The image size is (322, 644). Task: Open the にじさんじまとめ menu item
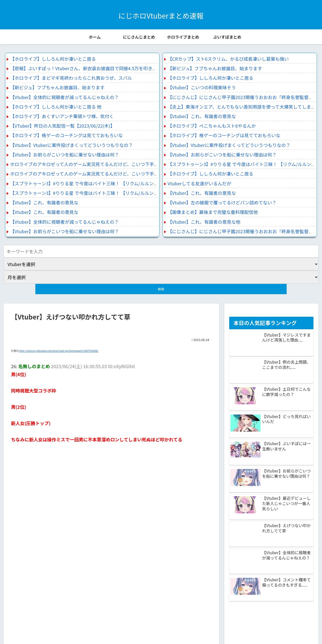pyautogui.click(x=139, y=37)
